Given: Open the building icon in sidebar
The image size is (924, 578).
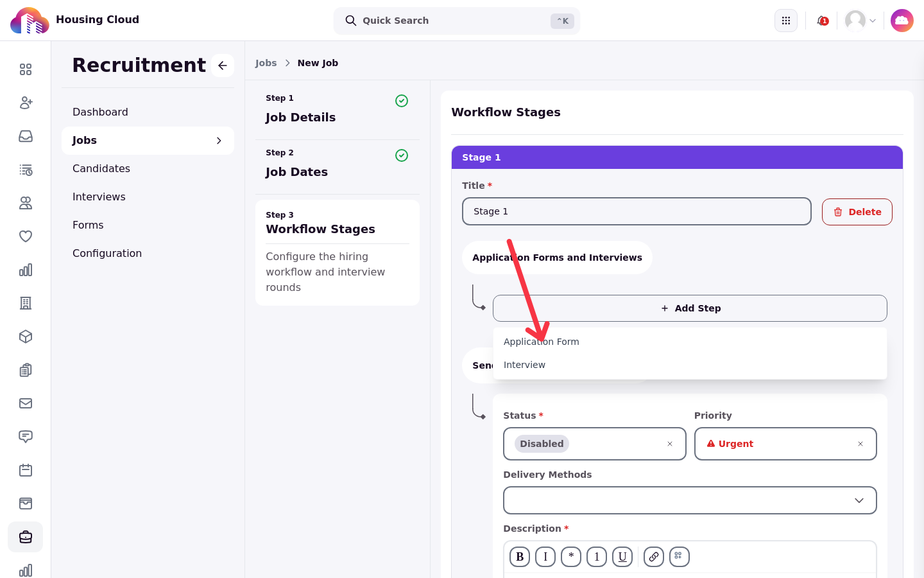Looking at the screenshot, I should pos(26,303).
